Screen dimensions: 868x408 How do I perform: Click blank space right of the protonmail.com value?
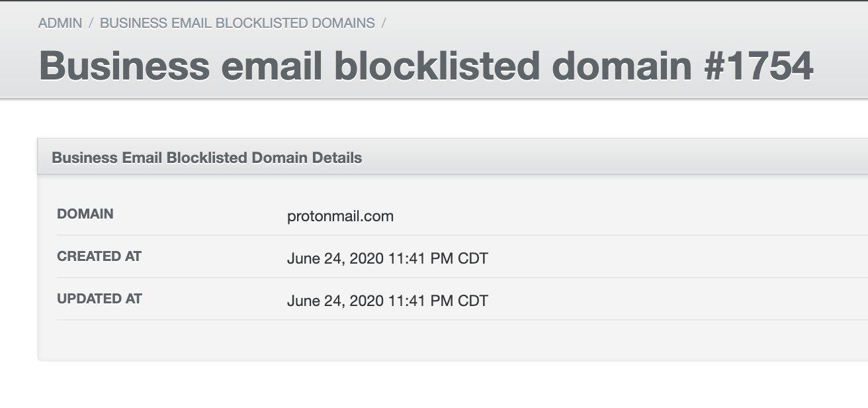595,216
